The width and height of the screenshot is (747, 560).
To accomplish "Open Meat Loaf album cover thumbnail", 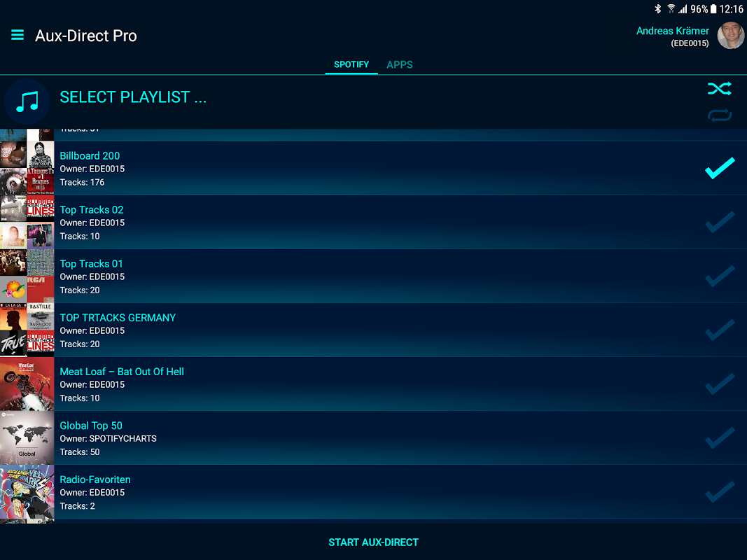I will tap(27, 384).
